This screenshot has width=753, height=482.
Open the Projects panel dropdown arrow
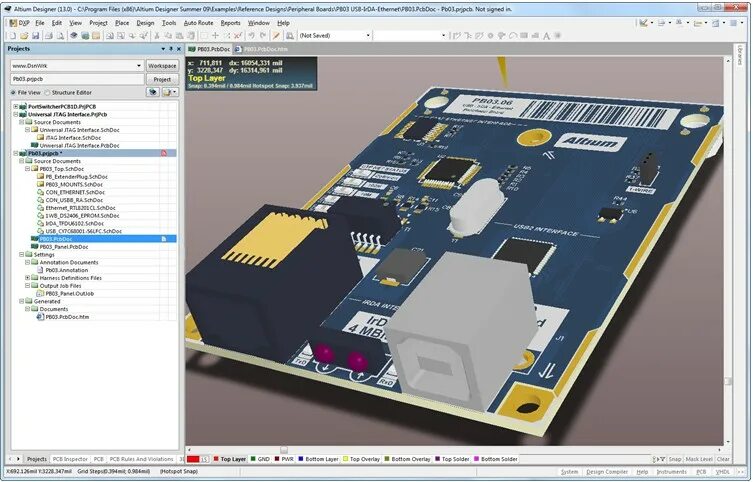pyautogui.click(x=163, y=49)
